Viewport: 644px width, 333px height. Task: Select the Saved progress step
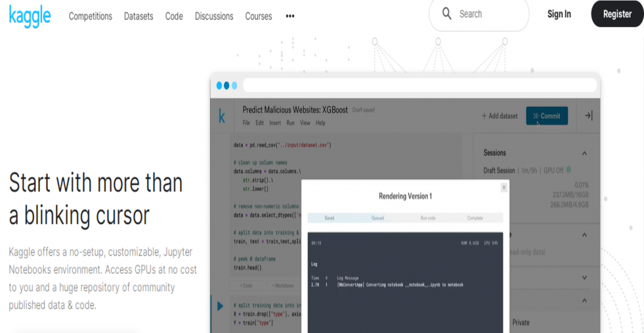330,218
